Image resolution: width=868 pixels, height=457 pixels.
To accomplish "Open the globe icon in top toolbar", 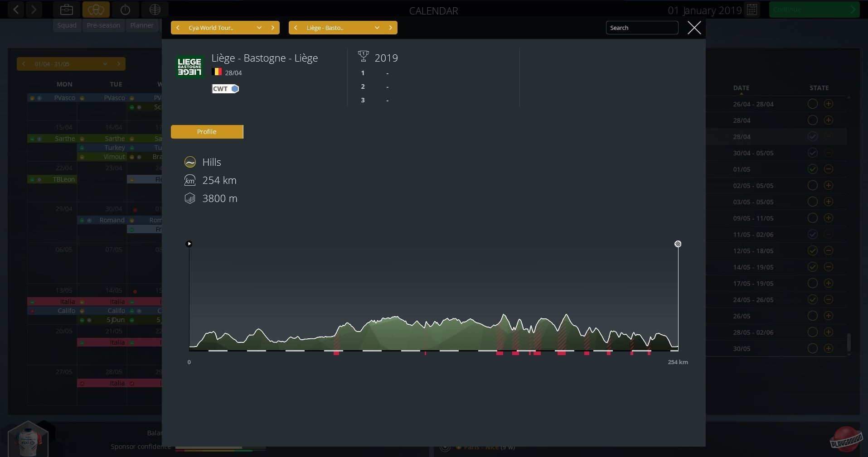I will [155, 10].
